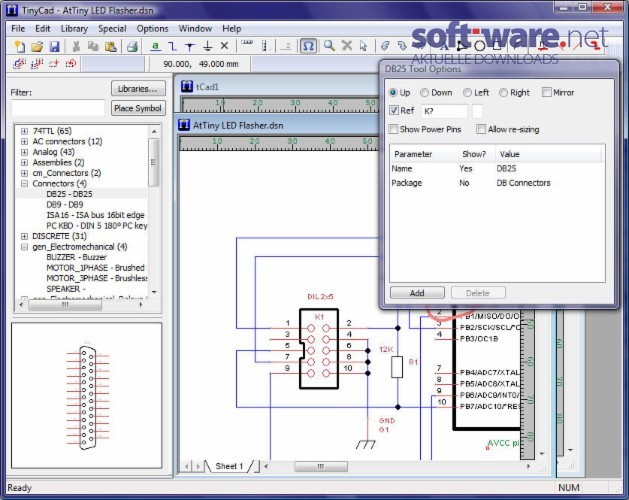
Task: Uncheck the Ref checkbox
Action: (394, 110)
